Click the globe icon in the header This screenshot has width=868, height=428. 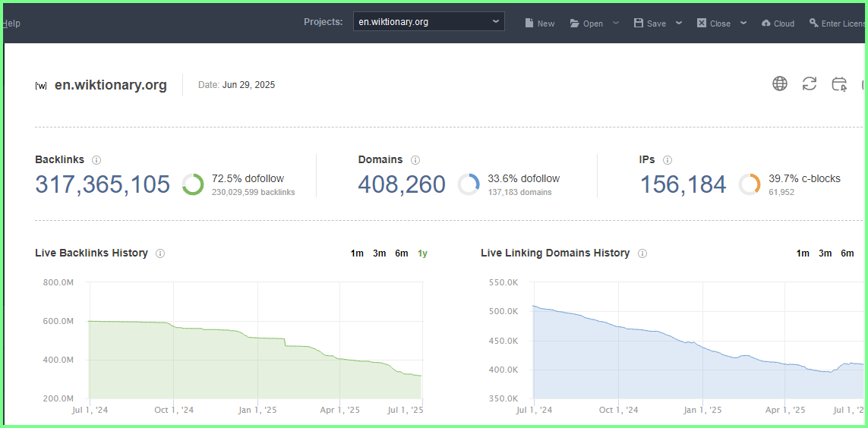(780, 84)
